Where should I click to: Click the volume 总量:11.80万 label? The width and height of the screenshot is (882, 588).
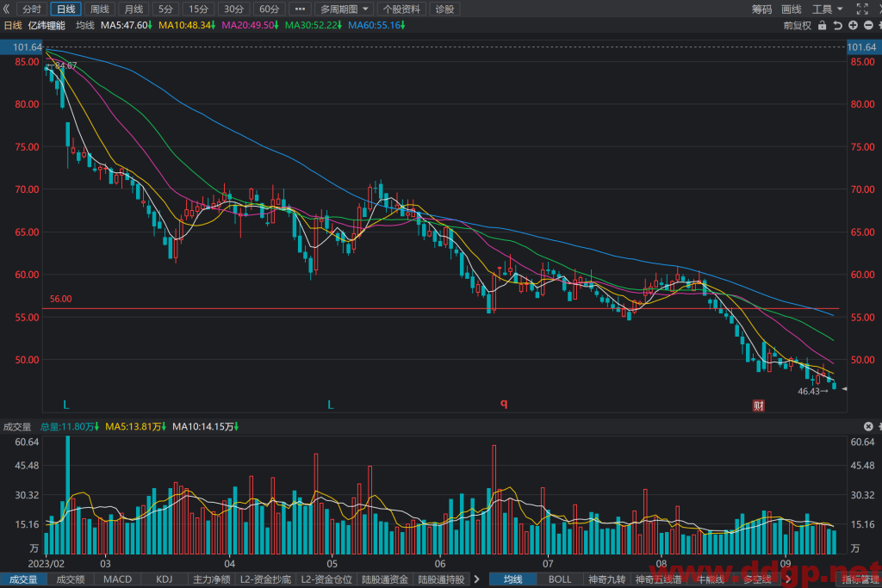coord(69,427)
